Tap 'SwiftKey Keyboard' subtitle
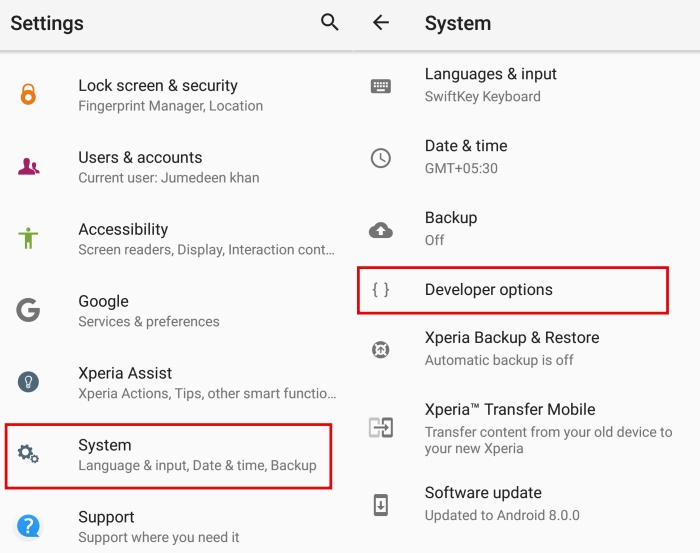The width and height of the screenshot is (700, 553). click(x=483, y=96)
